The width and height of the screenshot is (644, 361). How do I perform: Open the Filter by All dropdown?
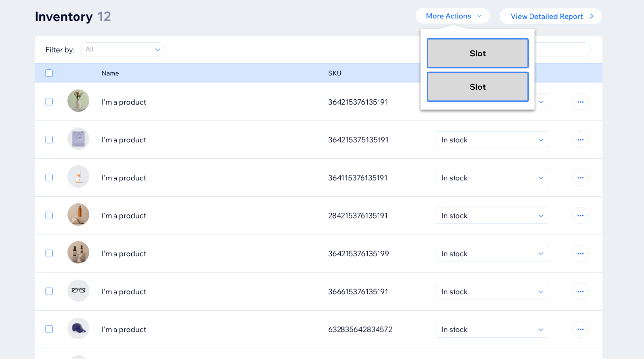pyautogui.click(x=123, y=49)
